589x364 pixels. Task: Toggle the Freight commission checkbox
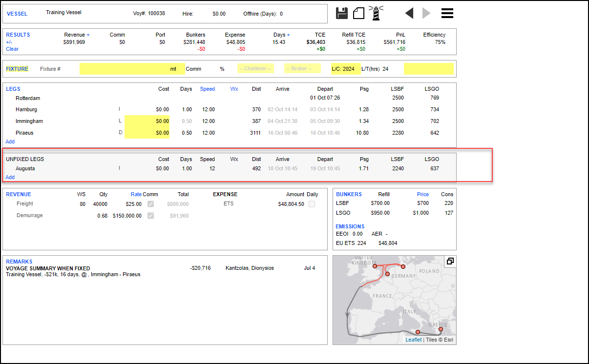coord(151,204)
